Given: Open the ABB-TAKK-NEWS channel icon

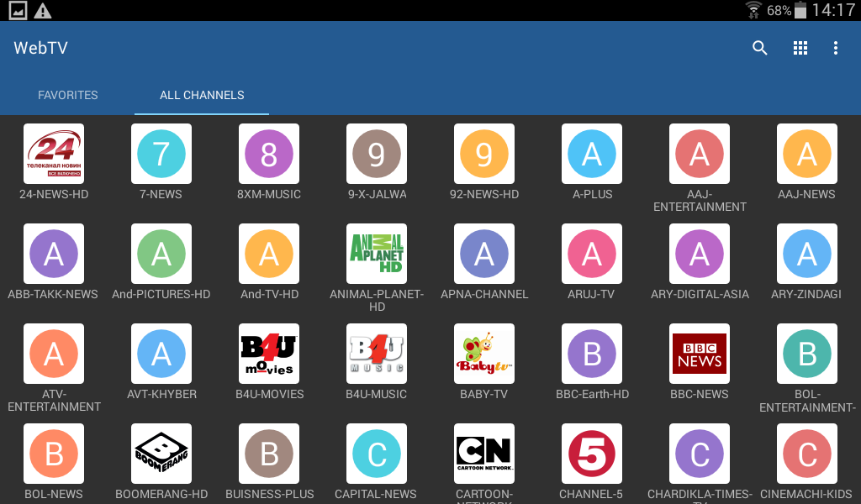Looking at the screenshot, I should point(54,254).
